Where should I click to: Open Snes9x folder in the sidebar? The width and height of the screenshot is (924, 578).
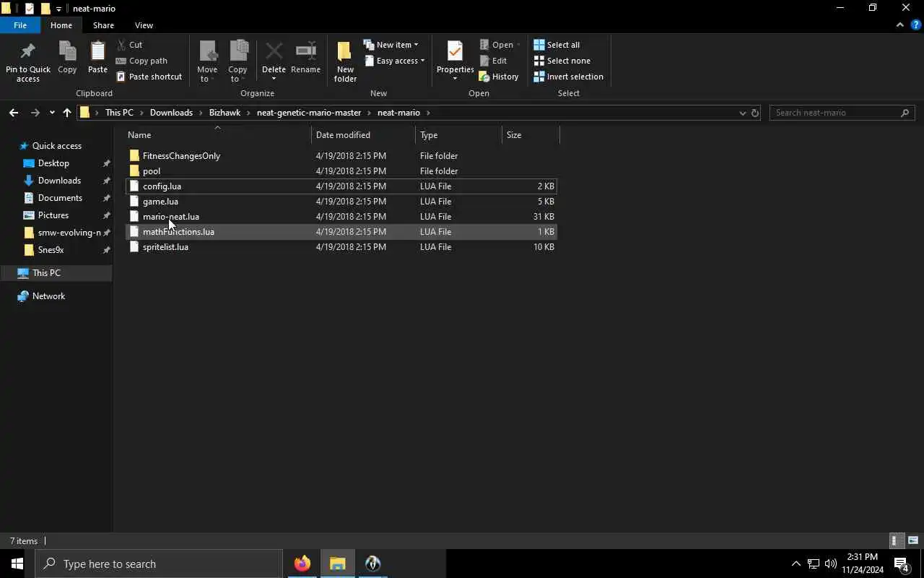[51, 250]
